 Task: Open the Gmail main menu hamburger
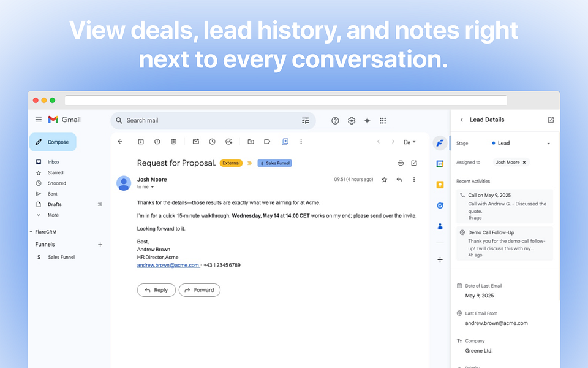pos(38,120)
